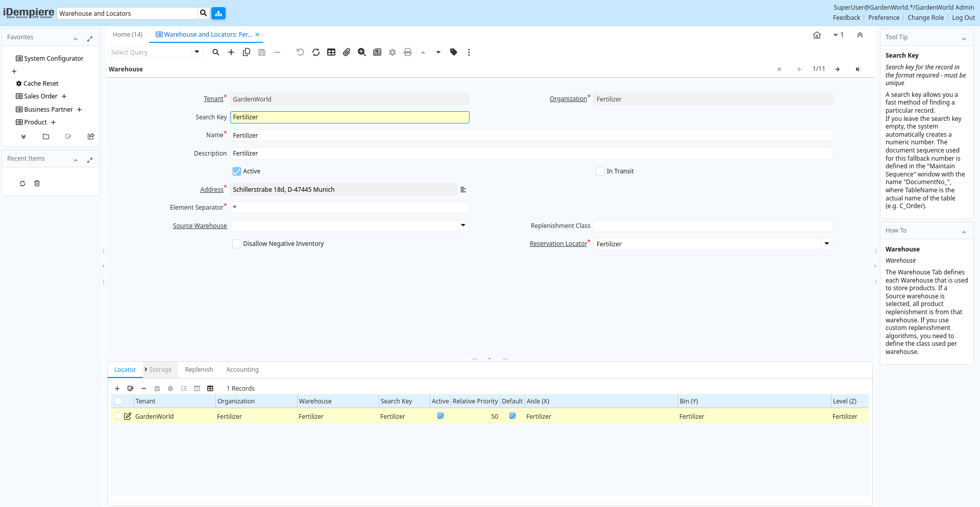
Task: Open Sales Order from Favorites
Action: point(41,96)
